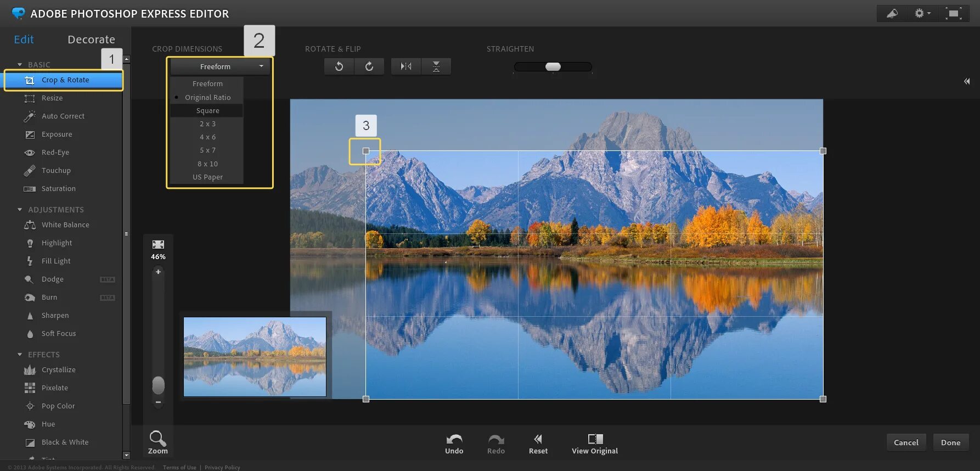
Task: Increase zoom with the plus button
Action: click(x=158, y=272)
